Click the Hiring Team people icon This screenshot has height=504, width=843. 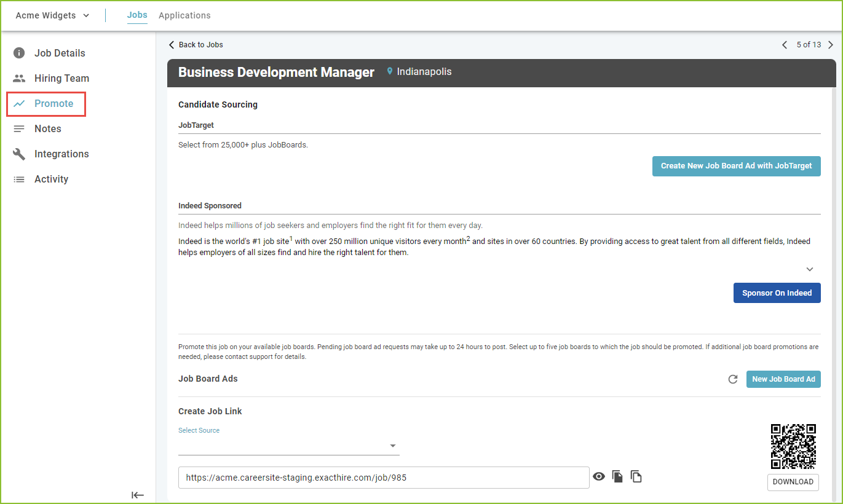(19, 78)
